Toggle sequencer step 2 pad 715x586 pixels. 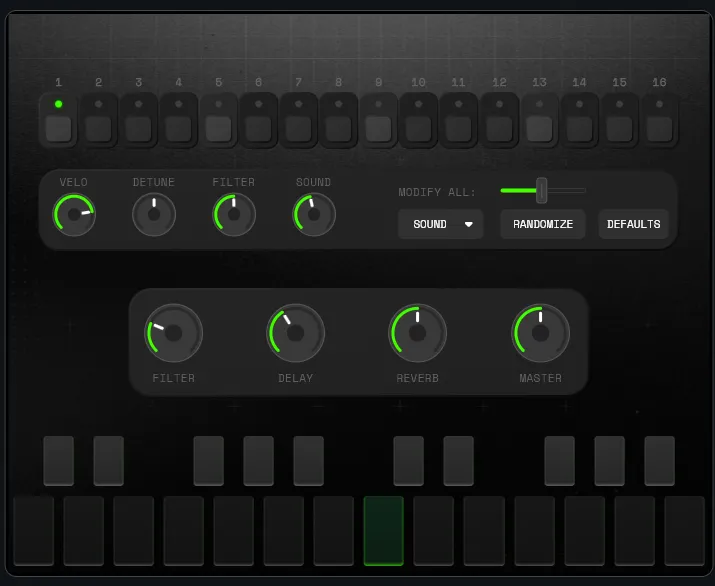click(98, 129)
